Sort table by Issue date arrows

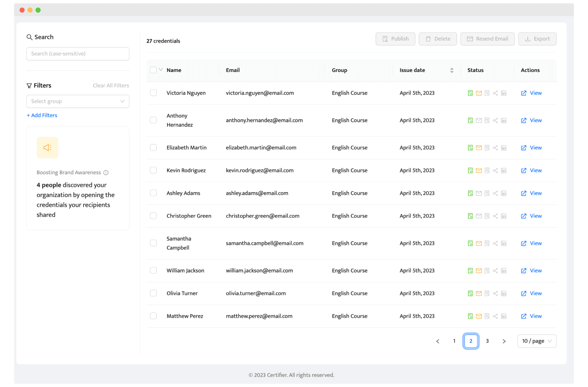[452, 70]
